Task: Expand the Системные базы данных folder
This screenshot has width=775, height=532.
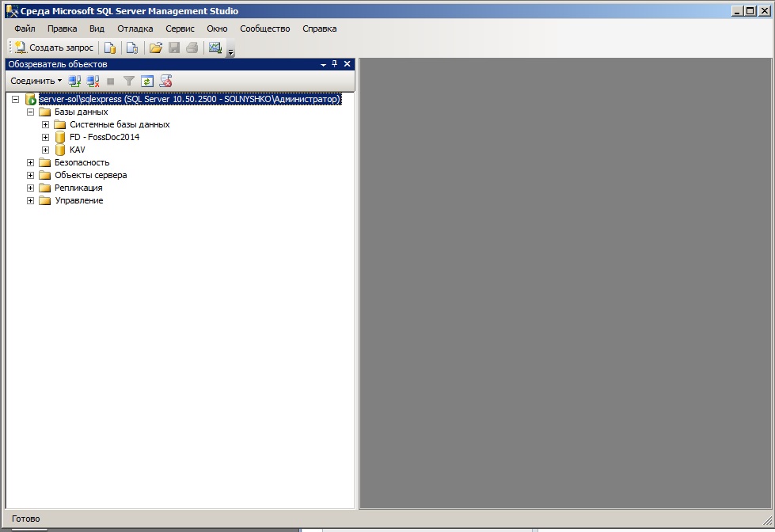Action: point(46,124)
